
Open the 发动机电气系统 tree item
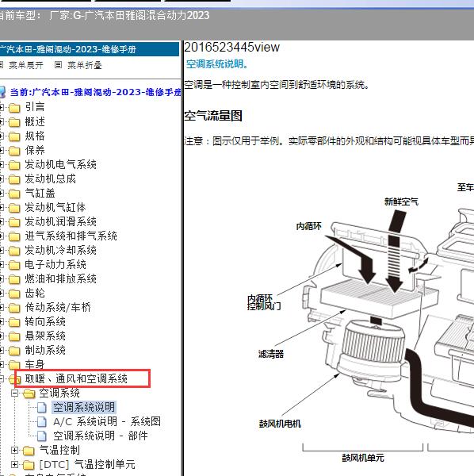(61, 164)
